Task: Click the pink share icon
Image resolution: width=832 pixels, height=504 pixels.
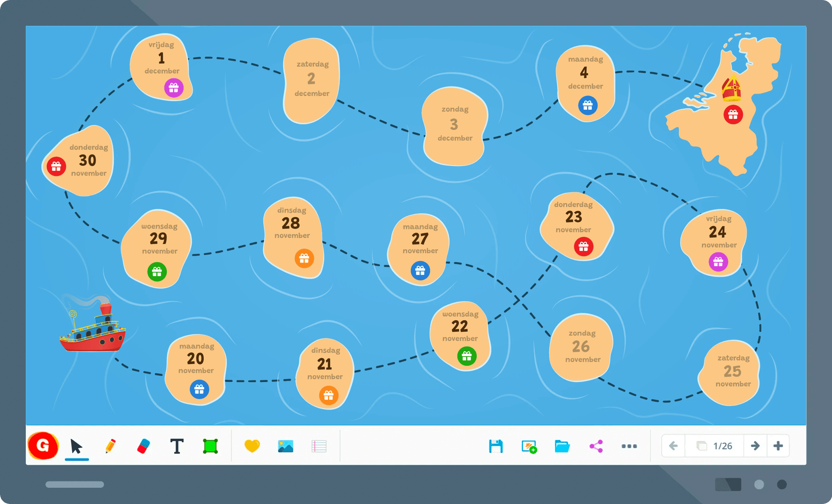Action: [x=596, y=446]
